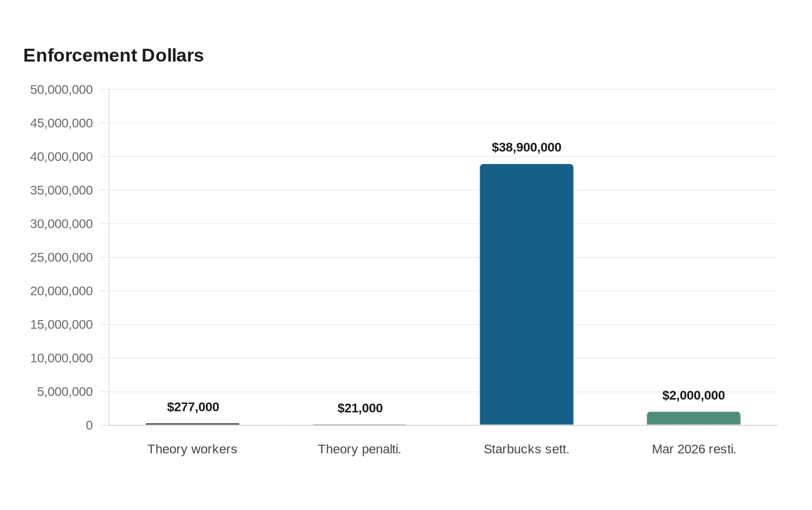Click the 50,000,000 y-axis tick label
The width and height of the screenshot is (812, 510).
tap(61, 89)
